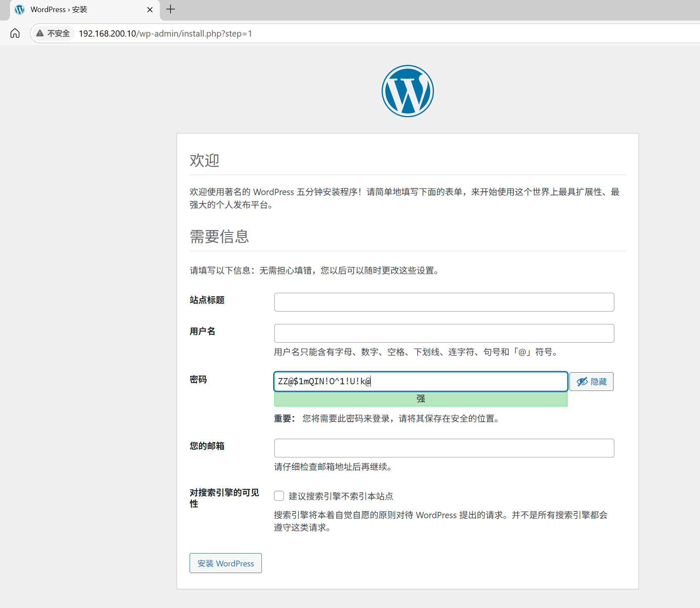Check 建议搜索引擎不索引本站点 checkbox
The height and width of the screenshot is (608, 700).
click(x=279, y=496)
